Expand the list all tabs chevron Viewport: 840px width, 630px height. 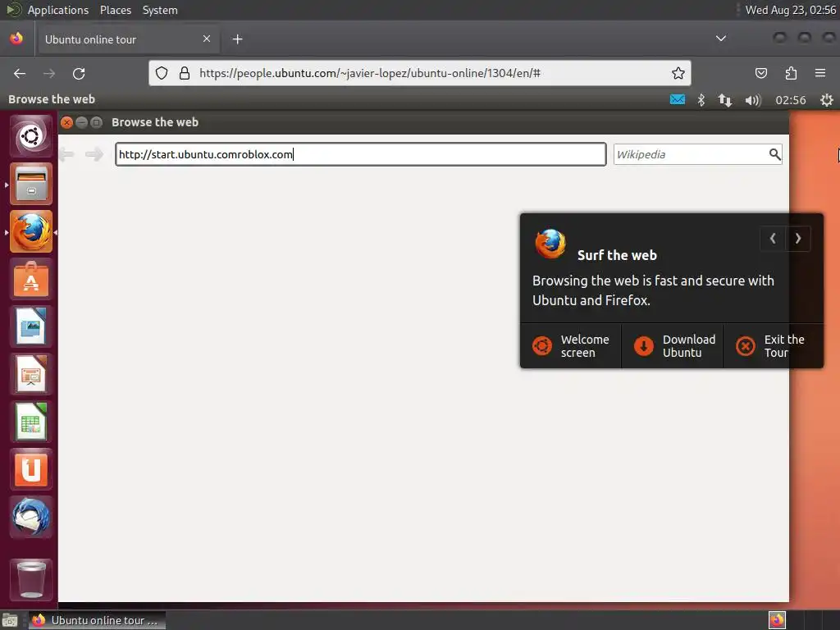click(721, 39)
